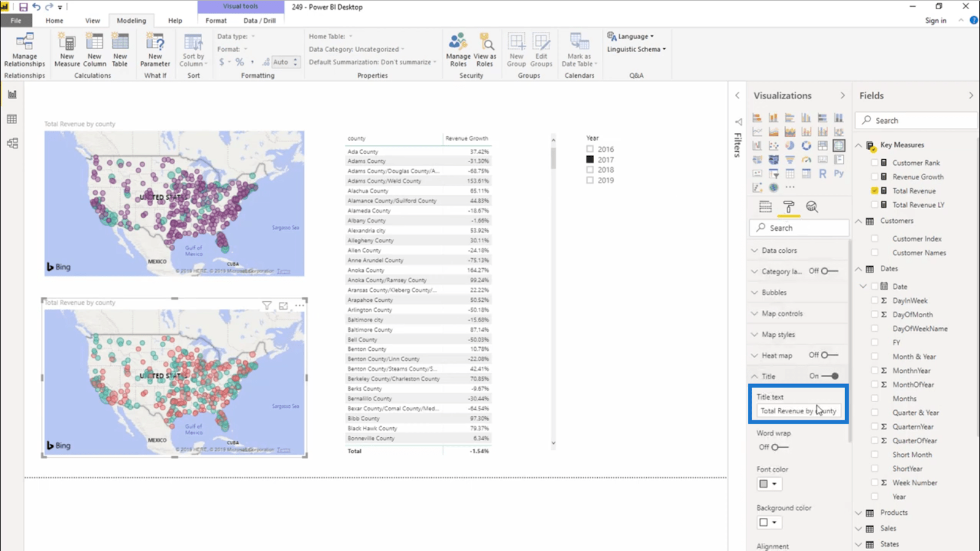Check the 2019 year slicer box
The image size is (980, 551).
click(590, 180)
